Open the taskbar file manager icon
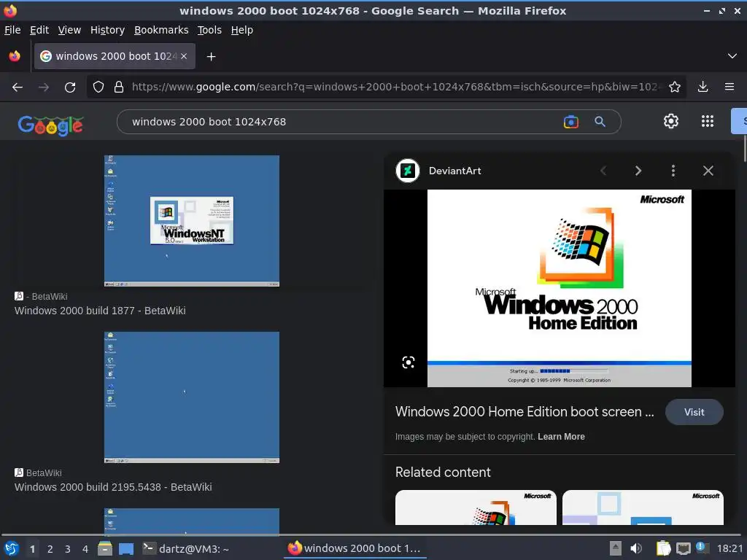The width and height of the screenshot is (747, 560). tap(105, 548)
